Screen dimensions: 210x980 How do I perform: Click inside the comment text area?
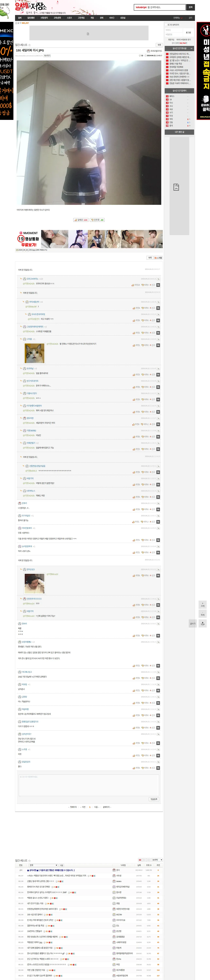(88, 784)
